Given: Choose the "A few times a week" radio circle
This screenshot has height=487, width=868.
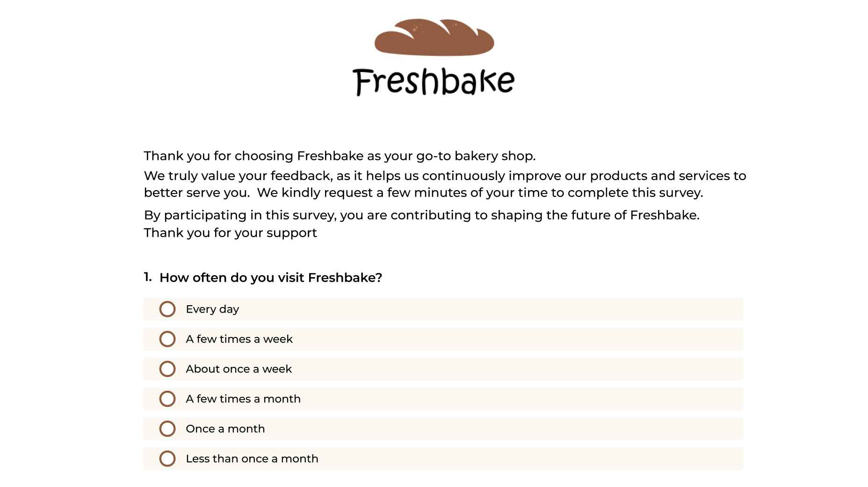Looking at the screenshot, I should (x=167, y=339).
